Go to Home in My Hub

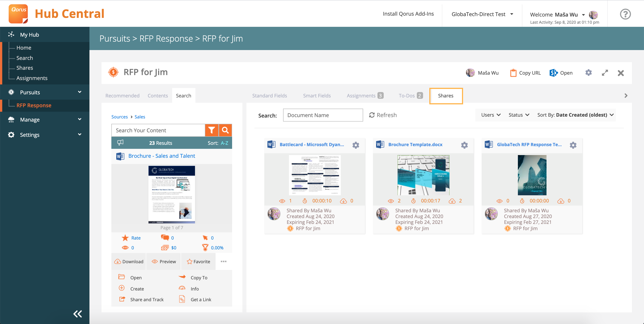tap(24, 47)
